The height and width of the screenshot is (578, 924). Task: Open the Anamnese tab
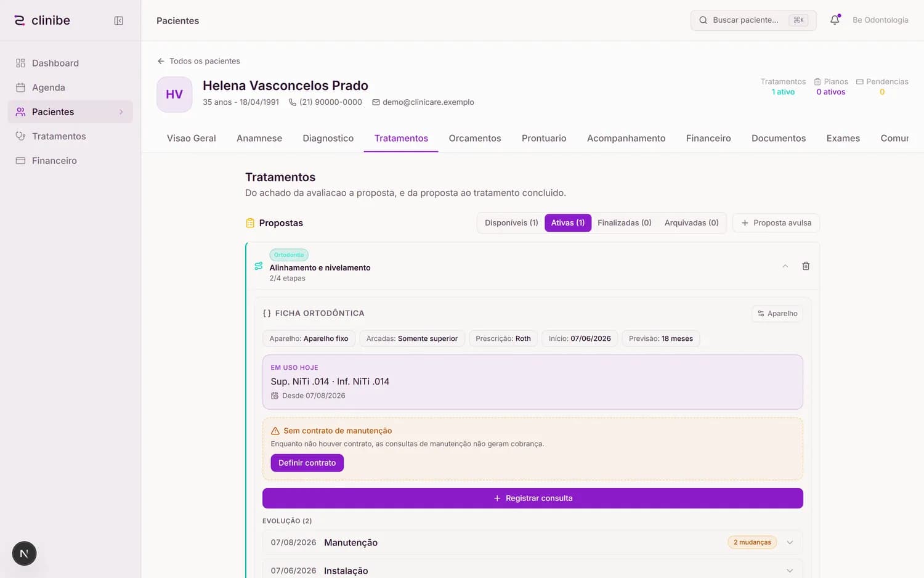[x=259, y=138]
